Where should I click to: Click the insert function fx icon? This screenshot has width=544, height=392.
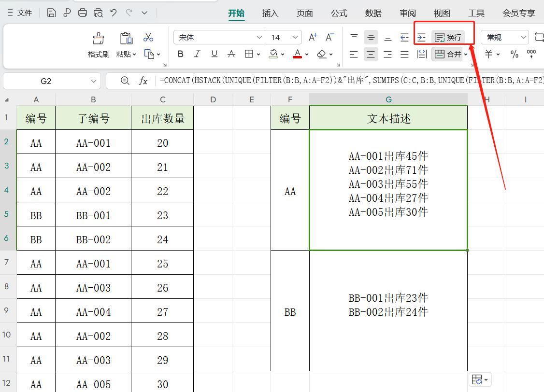tap(143, 81)
